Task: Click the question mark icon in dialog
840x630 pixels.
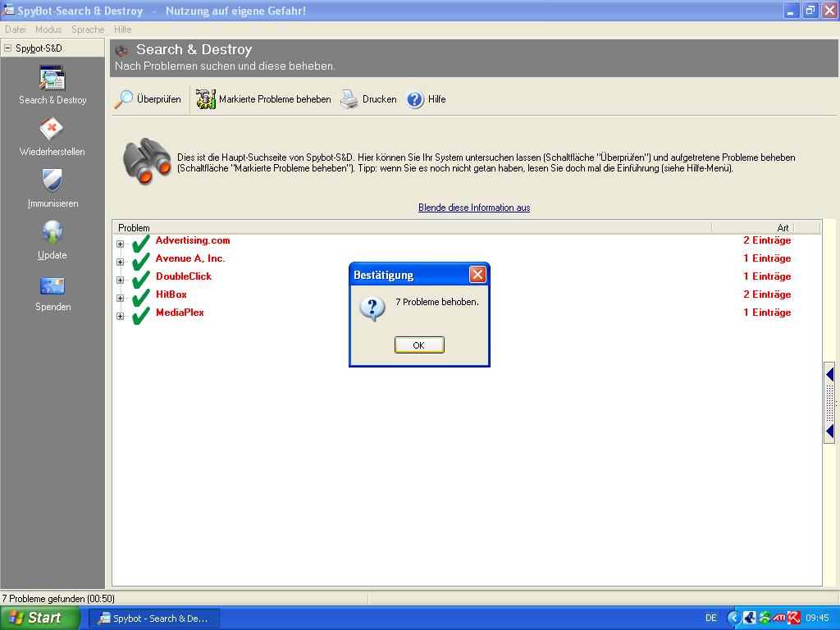Action: 372,309
